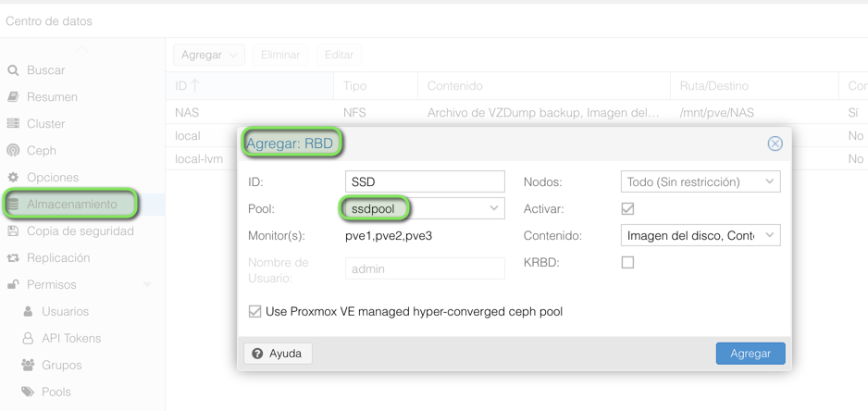The height and width of the screenshot is (411, 868).
Task: Click the Resumen book icon
Action: click(x=13, y=97)
